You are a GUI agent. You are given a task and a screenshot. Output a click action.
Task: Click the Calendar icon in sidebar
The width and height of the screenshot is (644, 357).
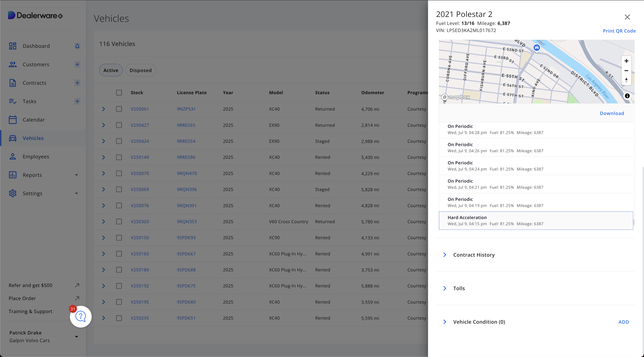(x=13, y=119)
